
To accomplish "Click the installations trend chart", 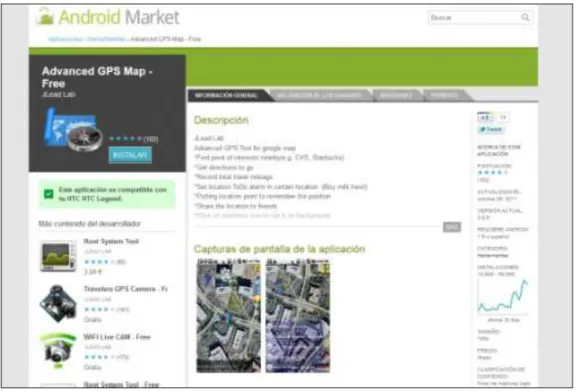I will point(503,297).
